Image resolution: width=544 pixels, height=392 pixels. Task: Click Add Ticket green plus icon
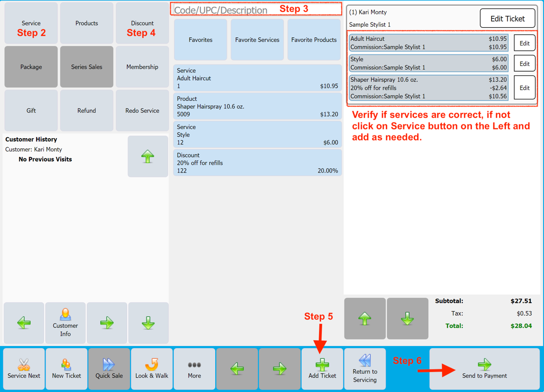pyautogui.click(x=322, y=365)
